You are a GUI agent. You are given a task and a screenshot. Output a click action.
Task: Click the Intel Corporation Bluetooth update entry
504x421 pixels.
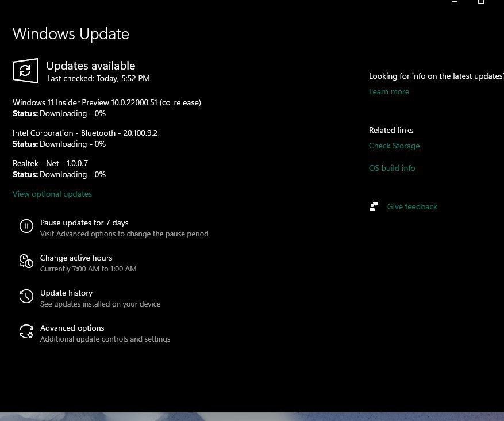pyautogui.click(x=85, y=133)
